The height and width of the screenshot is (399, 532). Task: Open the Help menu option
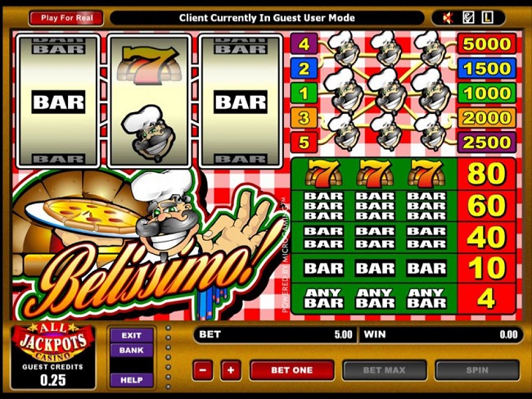132,380
